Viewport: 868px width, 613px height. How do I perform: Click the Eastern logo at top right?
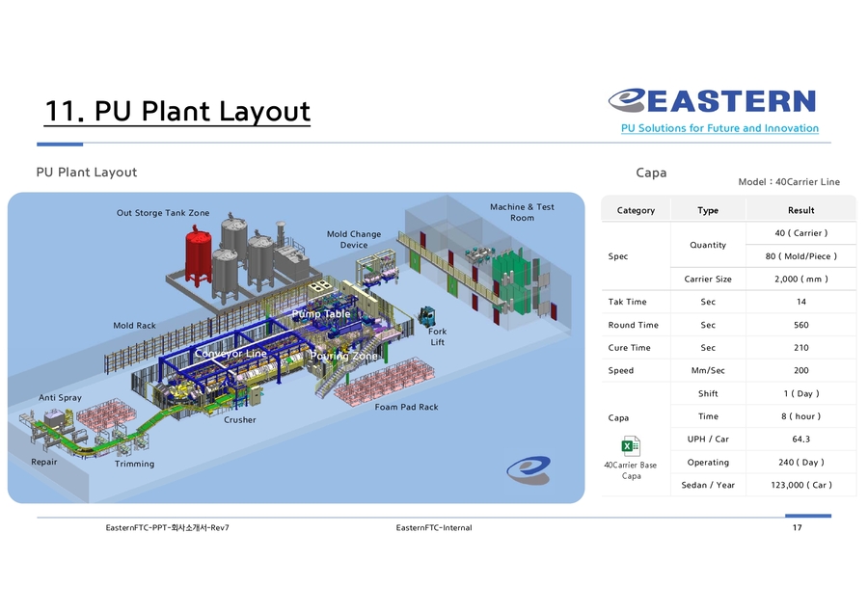pyautogui.click(x=713, y=100)
